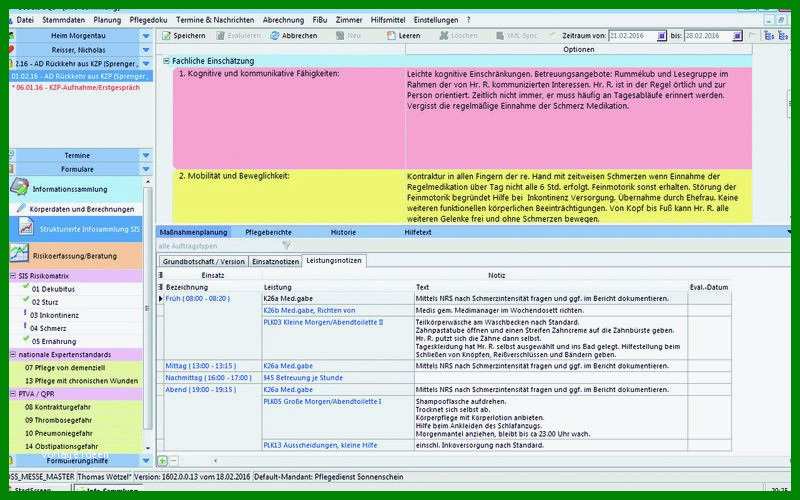Screen dimensions: 800x500
Task: Open the Pflegedoku menu
Action: [148, 20]
